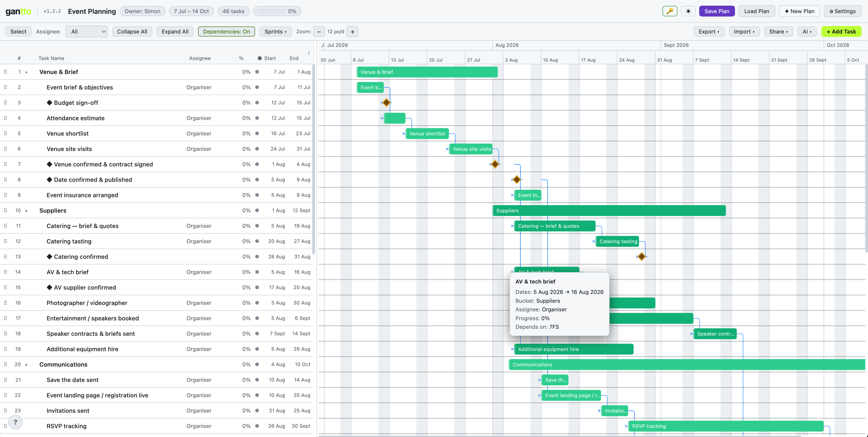Click the status dot in the Start column header
868x437 pixels.
(x=260, y=58)
